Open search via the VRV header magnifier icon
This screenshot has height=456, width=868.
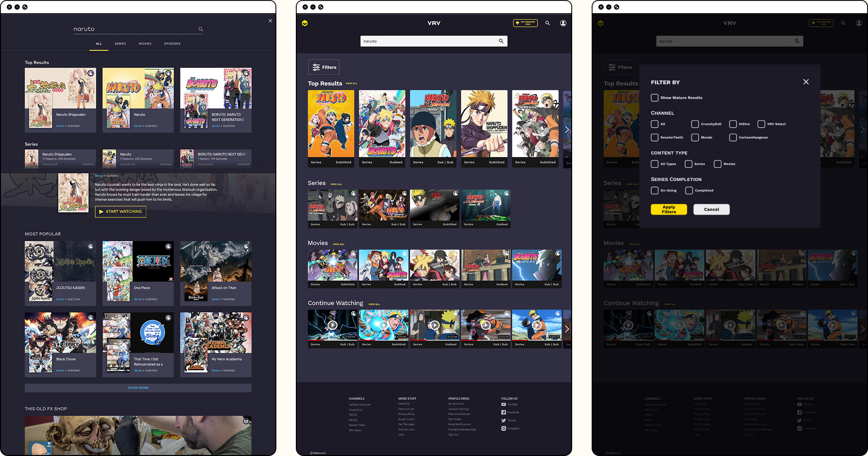547,23
